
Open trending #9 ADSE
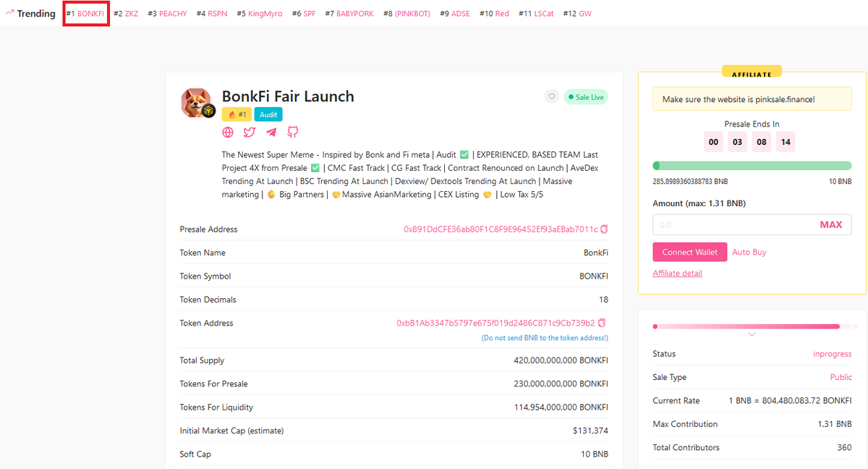(455, 14)
